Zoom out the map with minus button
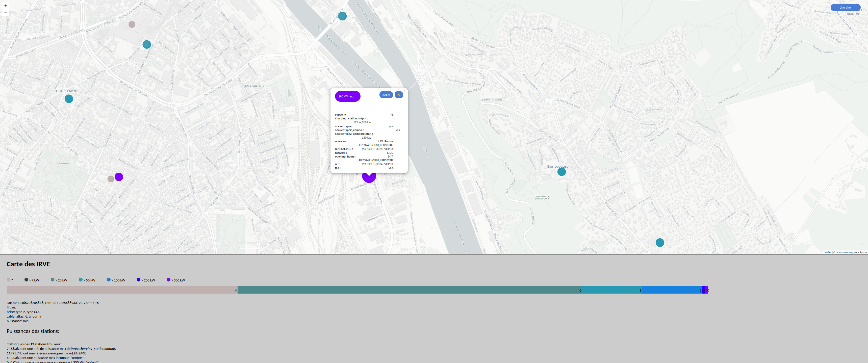The image size is (868, 363). tap(5, 13)
